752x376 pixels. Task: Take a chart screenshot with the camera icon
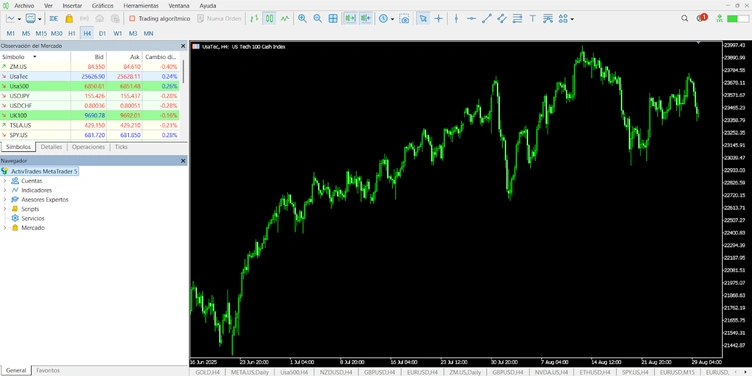coord(405,19)
